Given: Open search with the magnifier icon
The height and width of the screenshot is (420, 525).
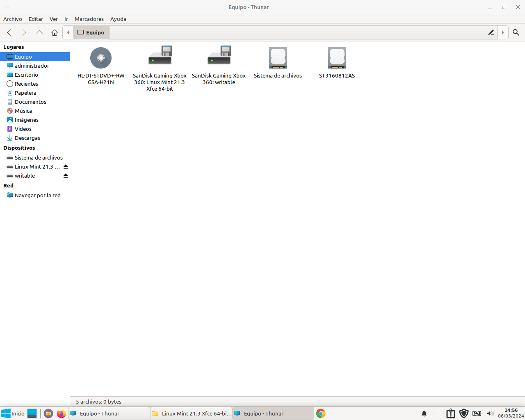Looking at the screenshot, I should 516,32.
